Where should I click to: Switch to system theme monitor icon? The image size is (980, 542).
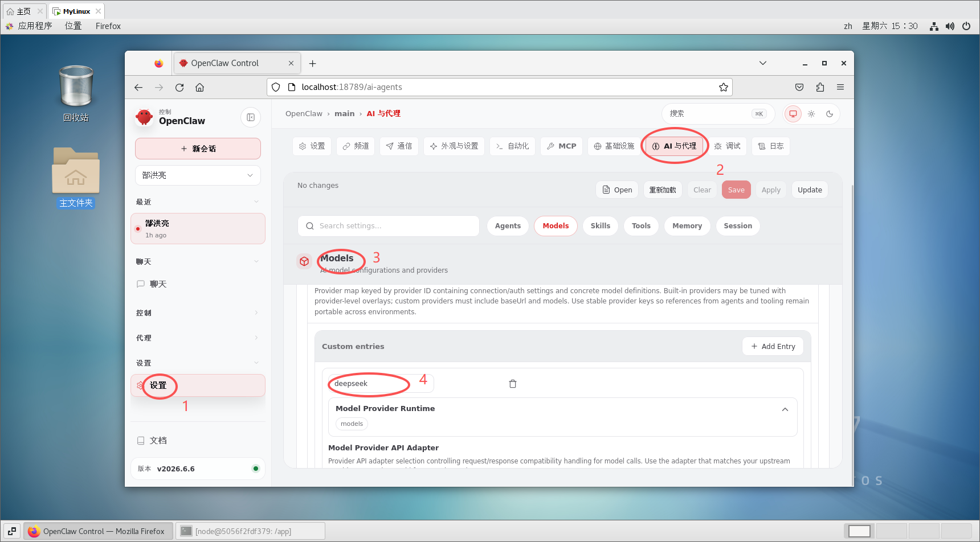click(x=793, y=114)
